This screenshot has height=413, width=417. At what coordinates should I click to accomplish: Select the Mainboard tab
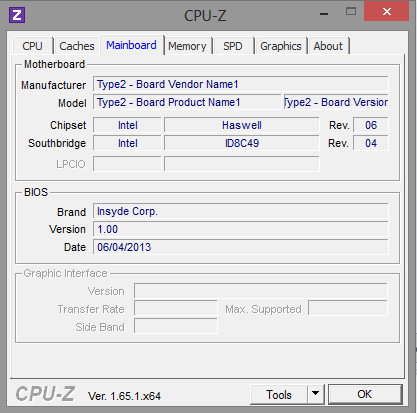coord(131,45)
